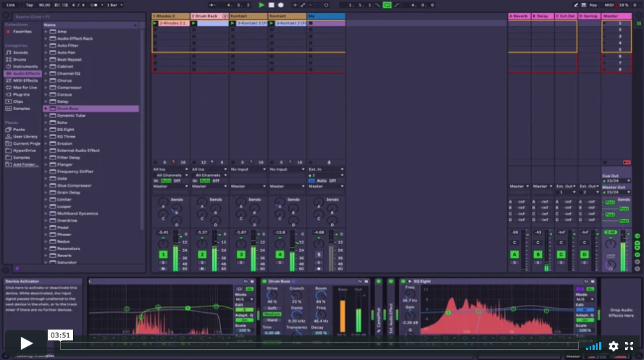Expand the Compressor folder in browser
The image size is (644, 360).
pyautogui.click(x=46, y=88)
